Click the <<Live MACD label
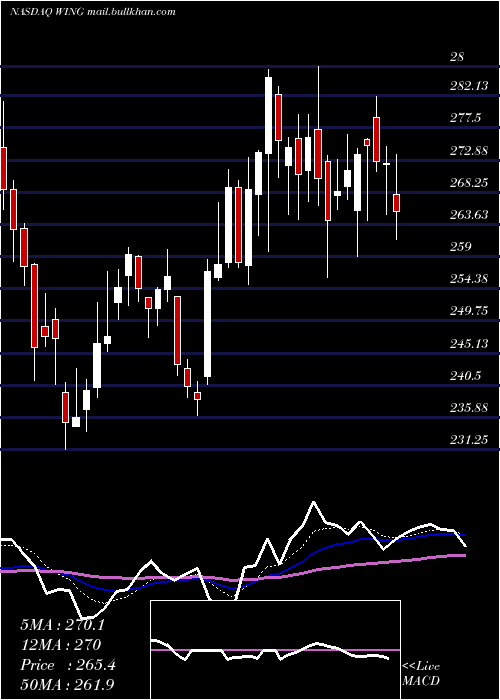500x700 pixels. 421,674
